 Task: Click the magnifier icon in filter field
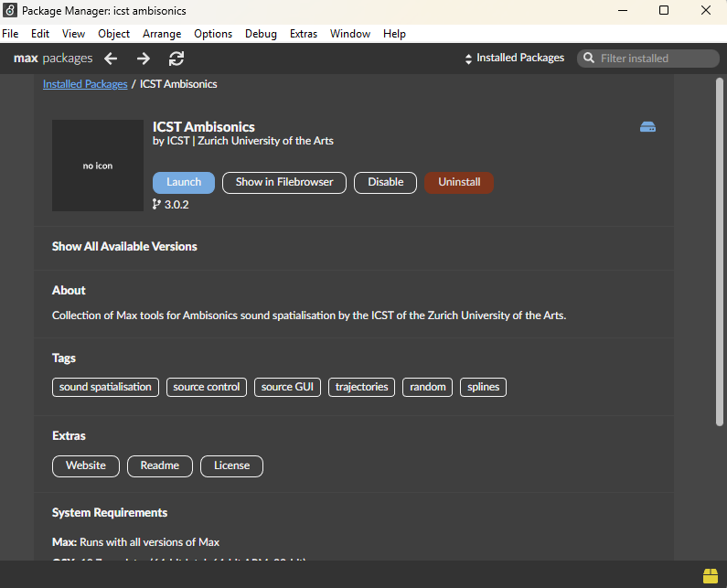[x=588, y=59]
